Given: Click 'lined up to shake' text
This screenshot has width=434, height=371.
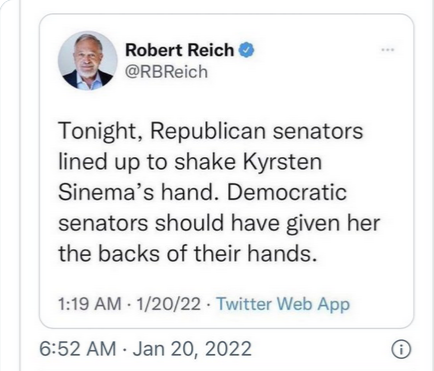Looking at the screenshot, I should (148, 162).
